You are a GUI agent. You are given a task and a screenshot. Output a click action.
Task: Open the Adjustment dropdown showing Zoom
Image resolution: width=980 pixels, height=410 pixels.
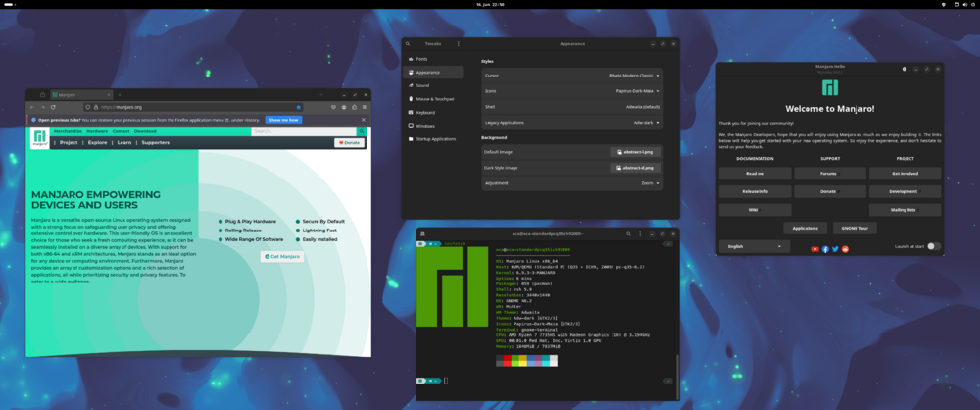[x=650, y=183]
